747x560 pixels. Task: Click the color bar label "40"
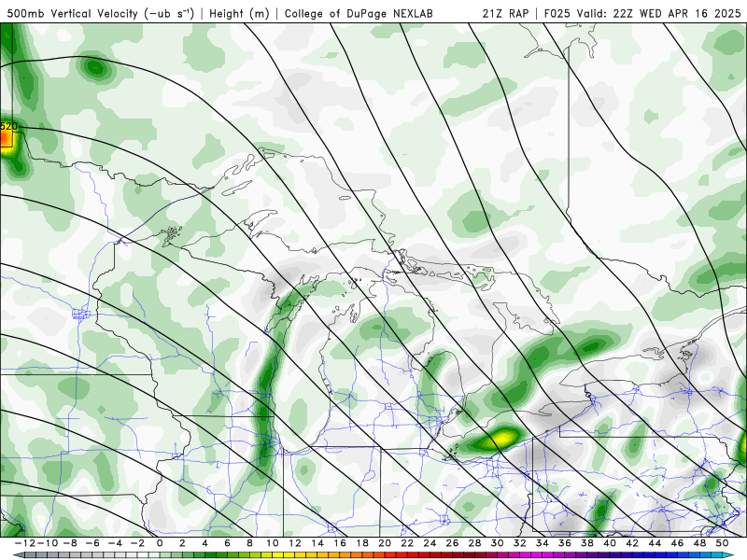(x=610, y=543)
